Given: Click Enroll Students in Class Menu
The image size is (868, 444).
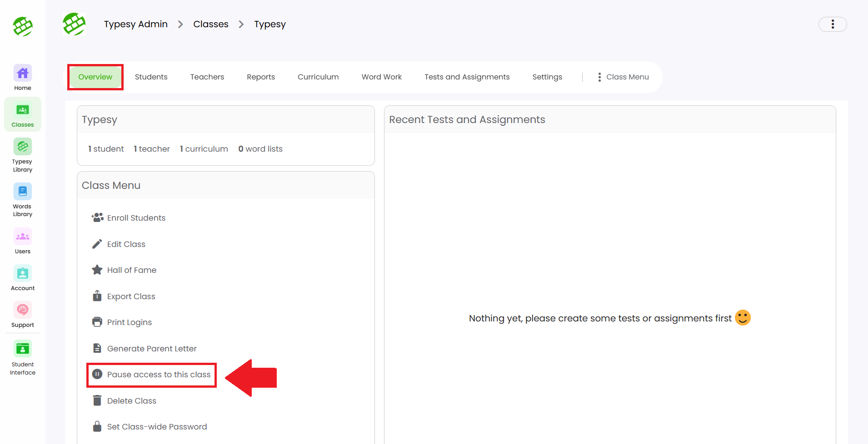Looking at the screenshot, I should pyautogui.click(x=136, y=218).
